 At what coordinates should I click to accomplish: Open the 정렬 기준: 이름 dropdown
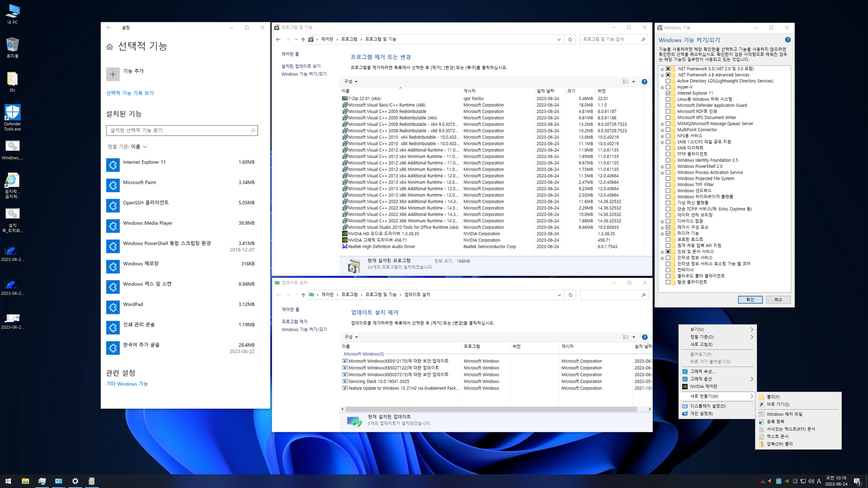pyautogui.click(x=128, y=147)
